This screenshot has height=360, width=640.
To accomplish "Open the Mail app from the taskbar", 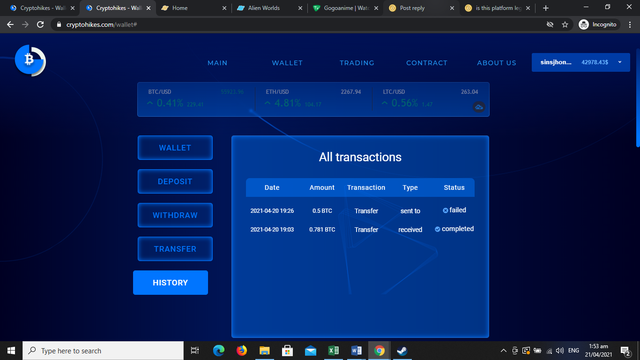I will click(310, 351).
